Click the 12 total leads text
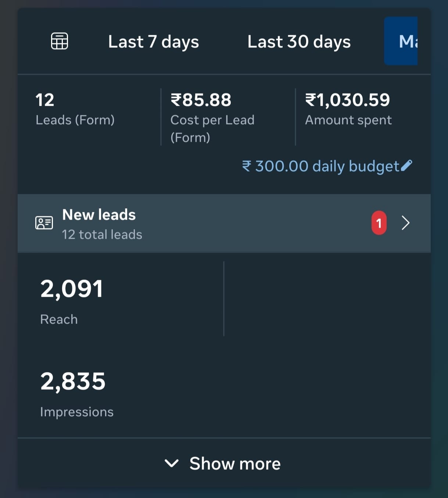Screen dimensions: 448x498 (x=102, y=235)
